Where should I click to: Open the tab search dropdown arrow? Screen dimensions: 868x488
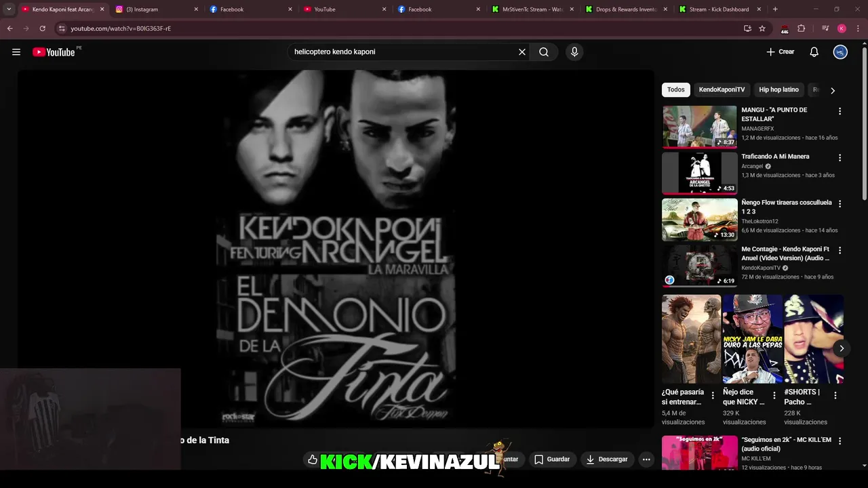[9, 9]
